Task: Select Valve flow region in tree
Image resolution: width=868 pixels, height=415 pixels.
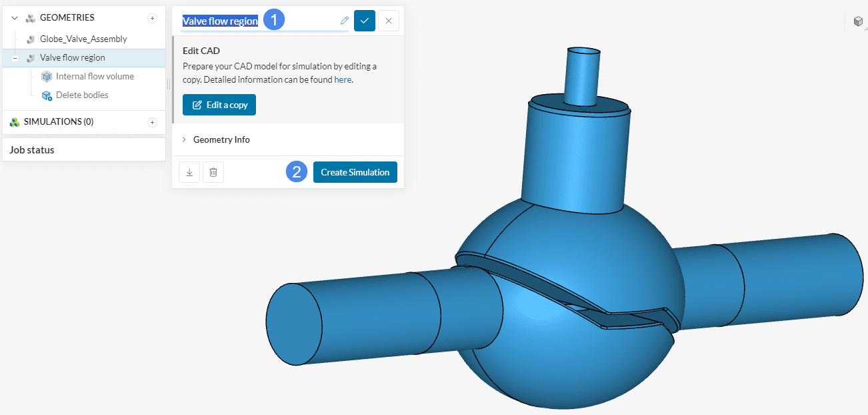Action: pyautogui.click(x=72, y=58)
